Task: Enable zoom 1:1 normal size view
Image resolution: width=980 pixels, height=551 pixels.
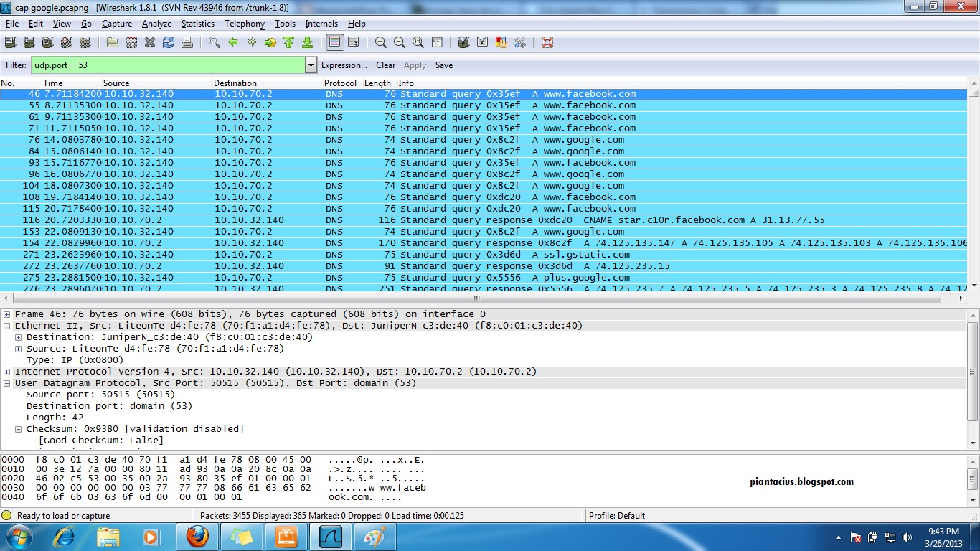Action: [418, 42]
